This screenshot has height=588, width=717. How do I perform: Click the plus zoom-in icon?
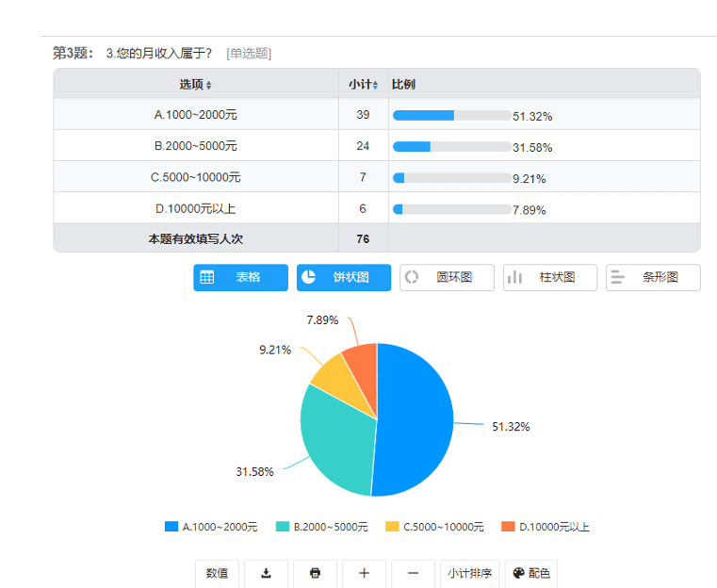[x=364, y=573]
